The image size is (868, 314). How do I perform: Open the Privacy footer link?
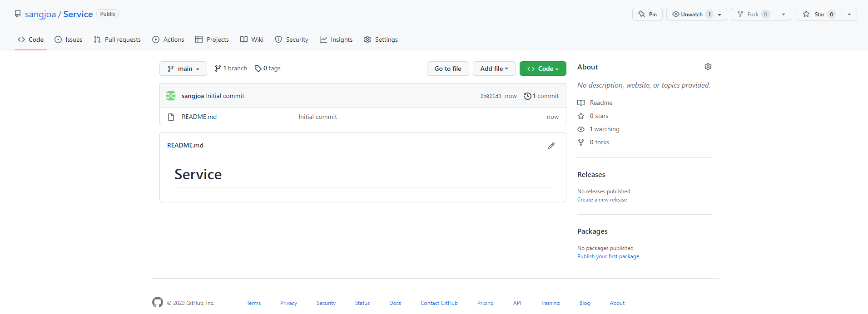click(x=288, y=303)
